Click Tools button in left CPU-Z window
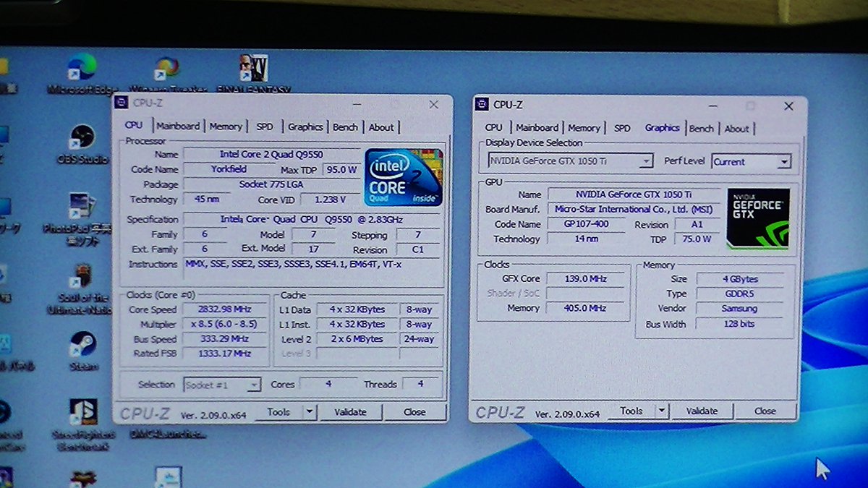This screenshot has width=868, height=488. [278, 411]
